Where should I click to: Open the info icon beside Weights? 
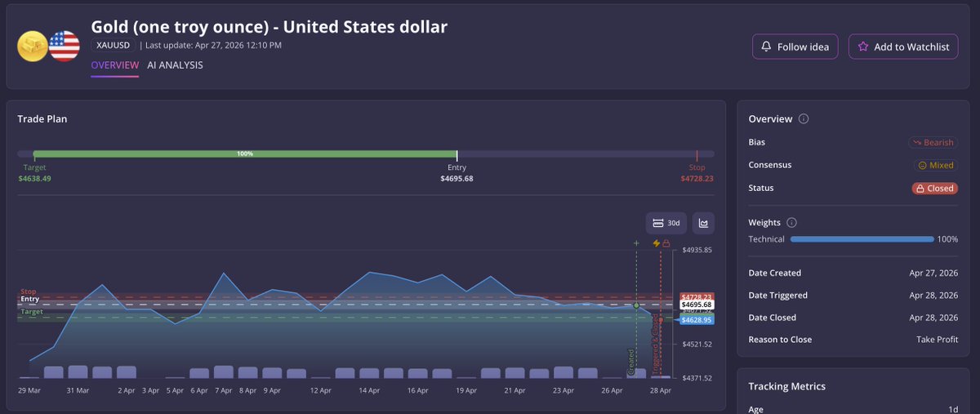792,222
